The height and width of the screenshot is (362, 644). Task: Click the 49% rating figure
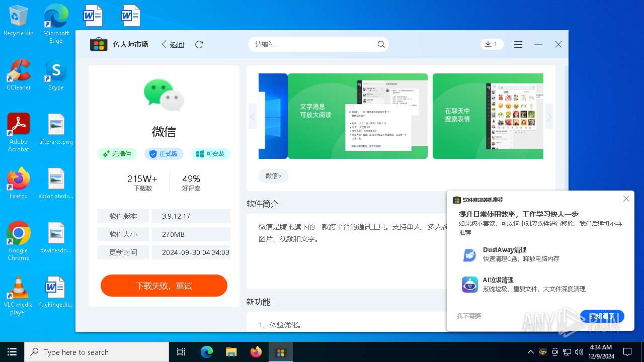point(191,179)
